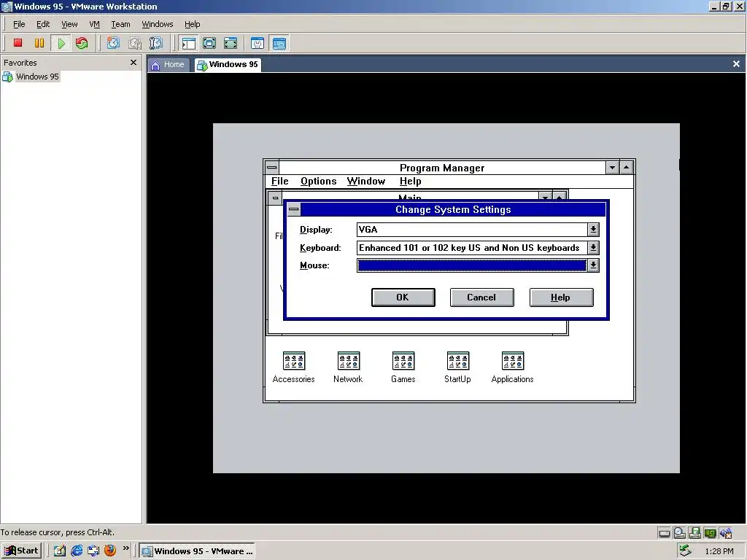The image size is (747, 560).
Task: Open the Display dropdown arrow
Action: (x=593, y=230)
